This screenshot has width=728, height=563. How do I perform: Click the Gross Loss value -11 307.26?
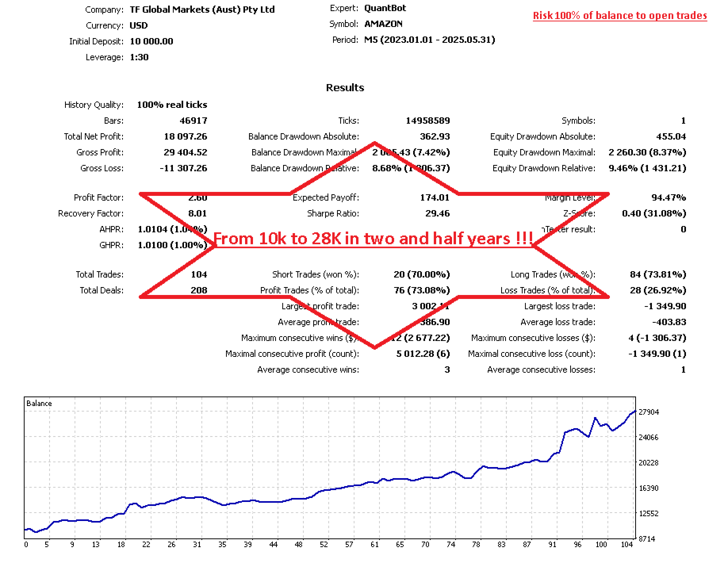(x=183, y=167)
